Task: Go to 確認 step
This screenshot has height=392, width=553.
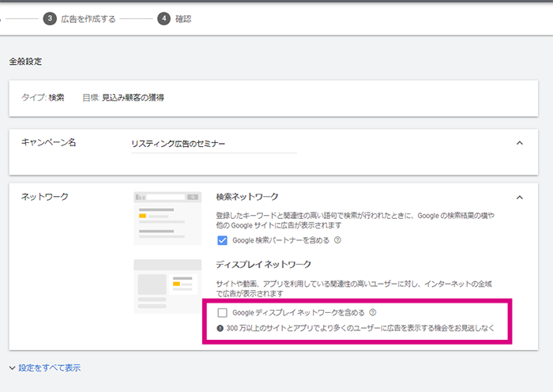Action: click(x=183, y=19)
